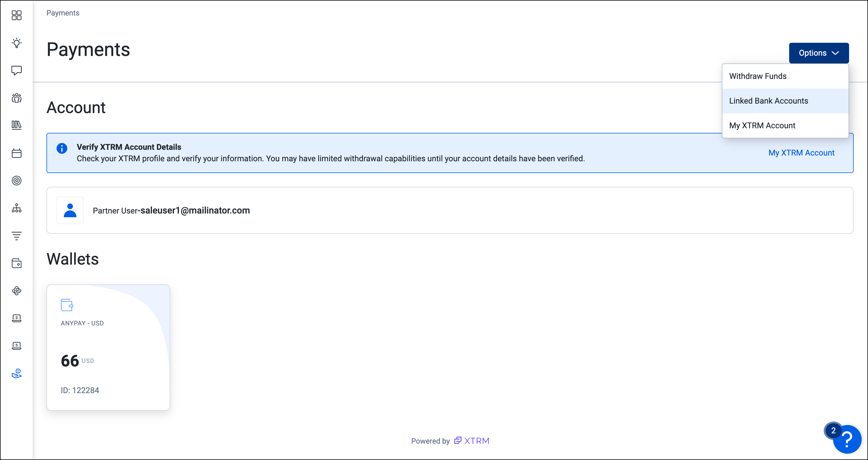Image resolution: width=868 pixels, height=460 pixels.
Task: Open the target goals icon in sidebar
Action: click(x=17, y=180)
